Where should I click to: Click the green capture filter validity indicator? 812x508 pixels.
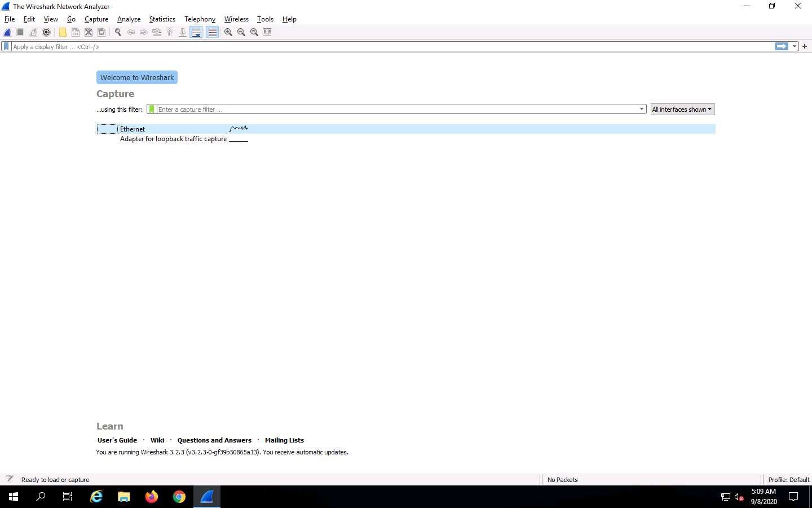(x=150, y=109)
